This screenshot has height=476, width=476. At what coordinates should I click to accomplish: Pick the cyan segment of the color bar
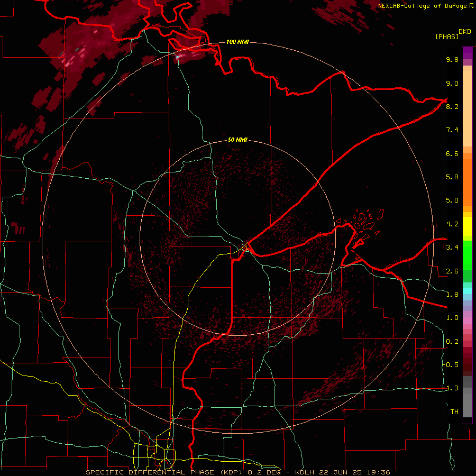pyautogui.click(x=467, y=291)
